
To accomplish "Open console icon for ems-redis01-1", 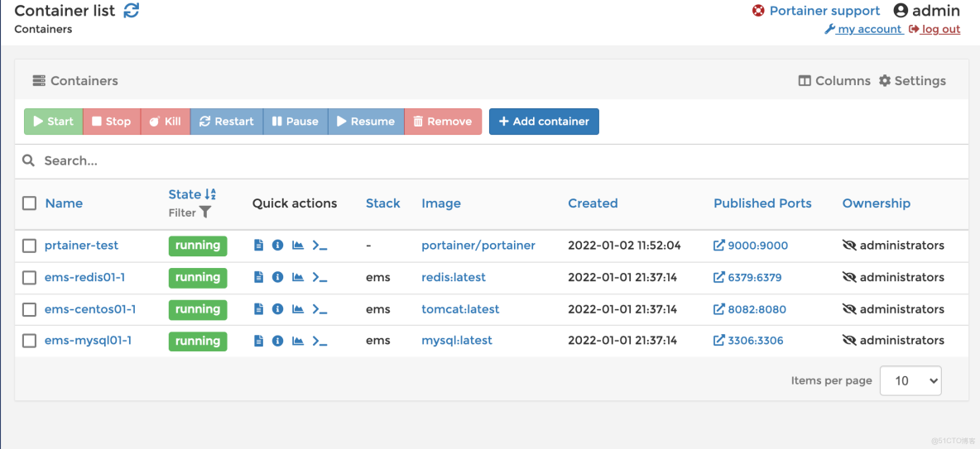I will pos(320,277).
